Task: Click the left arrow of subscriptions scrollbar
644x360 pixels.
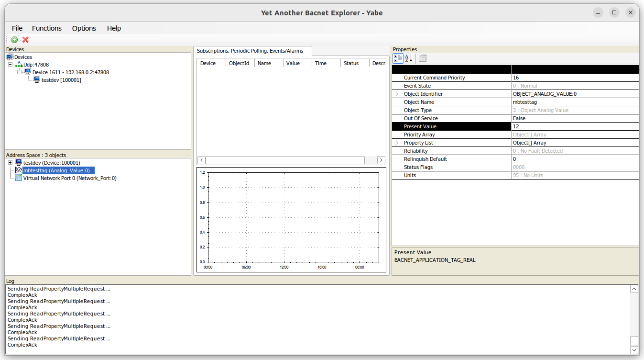Action: [202, 160]
